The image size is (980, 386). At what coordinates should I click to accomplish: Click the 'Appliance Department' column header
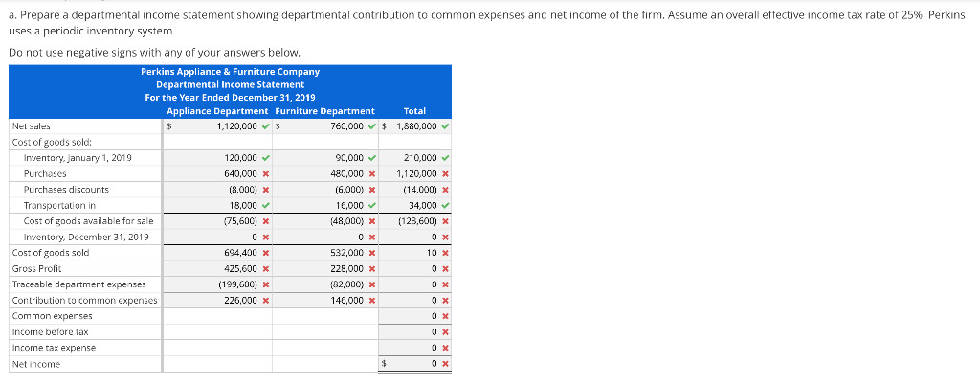tap(217, 111)
